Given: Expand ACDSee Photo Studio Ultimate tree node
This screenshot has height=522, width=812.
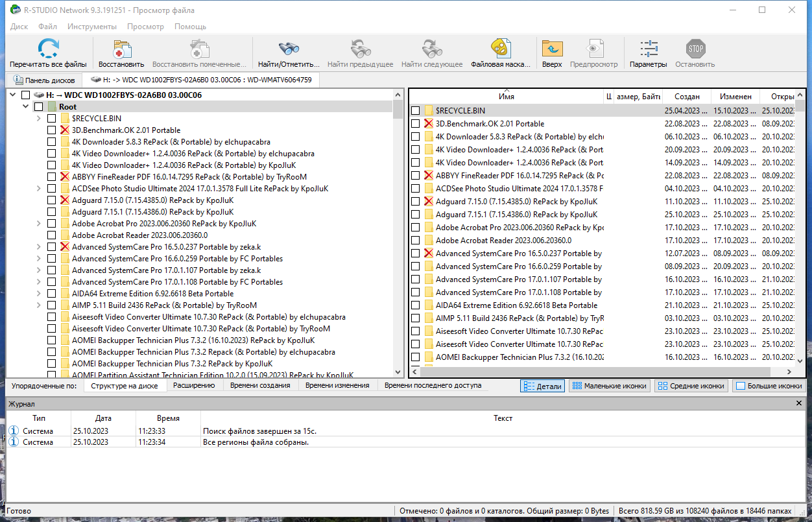Looking at the screenshot, I should click(x=38, y=189).
